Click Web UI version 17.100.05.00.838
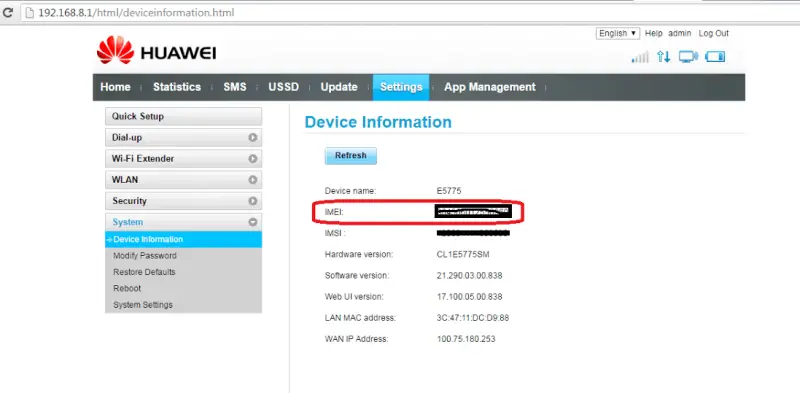The height and width of the screenshot is (393, 800). tap(469, 297)
